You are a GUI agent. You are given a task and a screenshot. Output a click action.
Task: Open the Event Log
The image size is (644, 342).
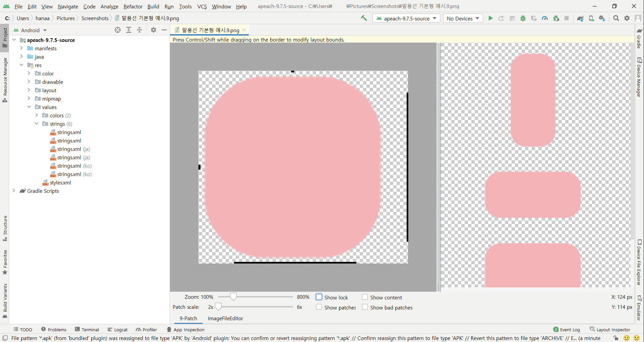[x=567, y=330]
